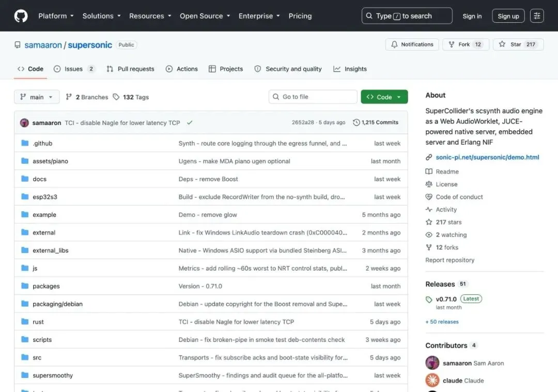Screen dimensions: 558x392
Task: Click the scale icon next to License
Action: 429,184
